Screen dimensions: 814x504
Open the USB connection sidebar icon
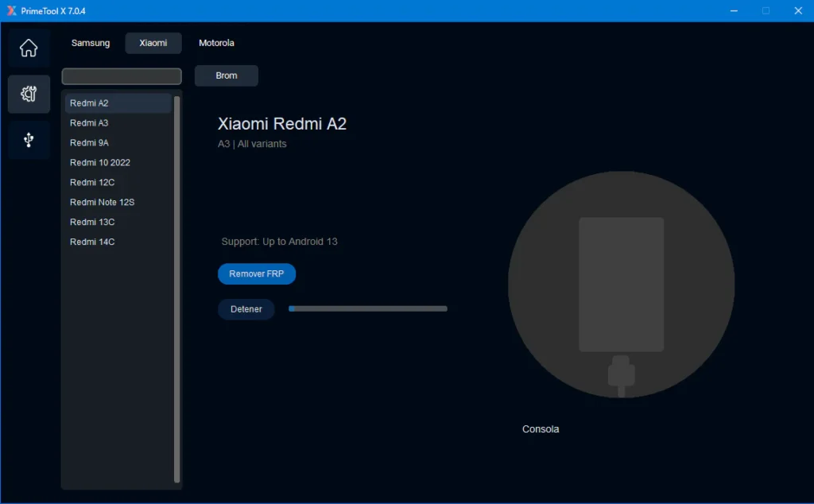pyautogui.click(x=29, y=140)
